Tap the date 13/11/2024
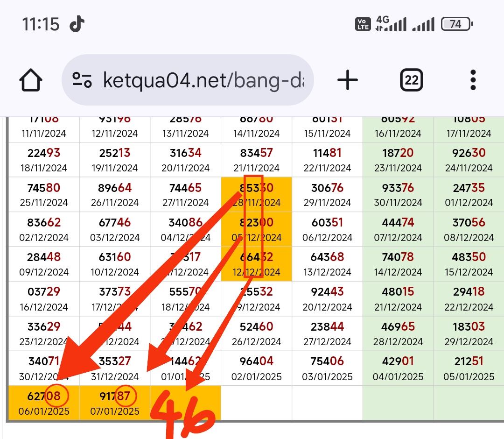The width and height of the screenshot is (504, 439). (x=185, y=134)
